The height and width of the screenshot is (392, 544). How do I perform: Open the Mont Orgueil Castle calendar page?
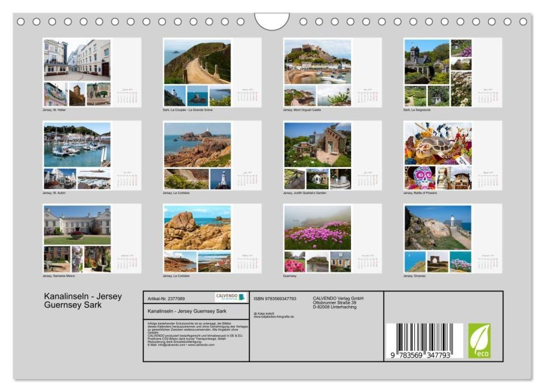(x=332, y=72)
